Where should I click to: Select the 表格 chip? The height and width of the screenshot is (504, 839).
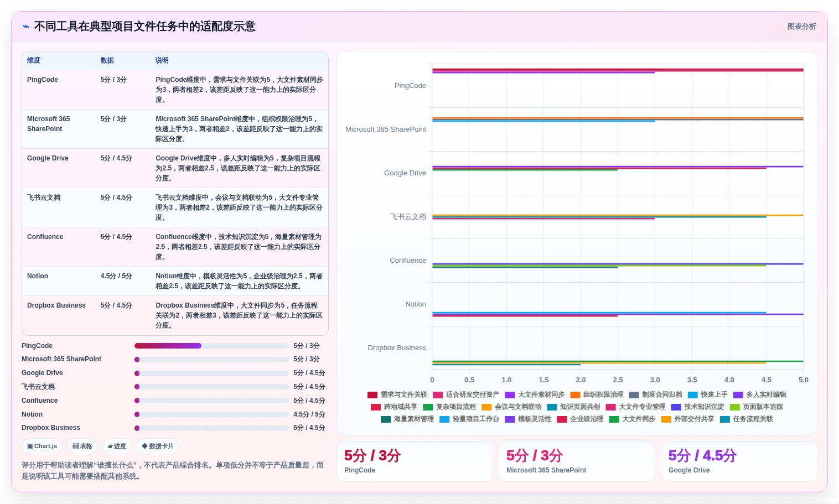tap(82, 446)
